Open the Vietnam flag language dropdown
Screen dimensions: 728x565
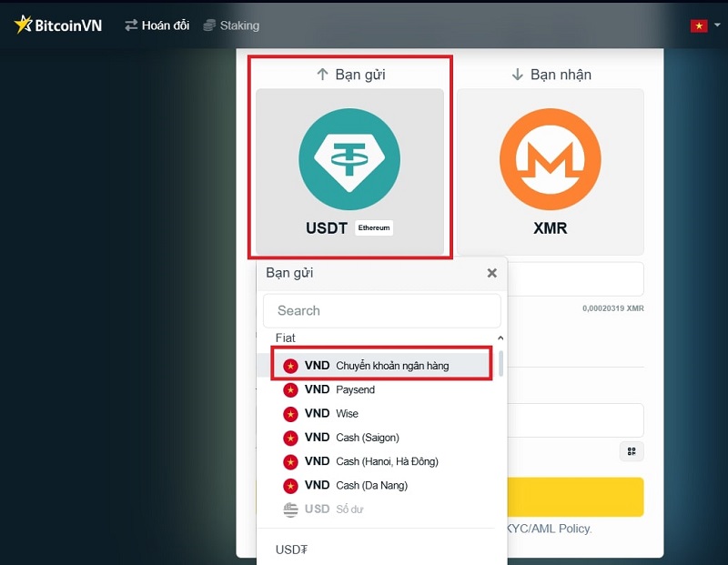(702, 25)
